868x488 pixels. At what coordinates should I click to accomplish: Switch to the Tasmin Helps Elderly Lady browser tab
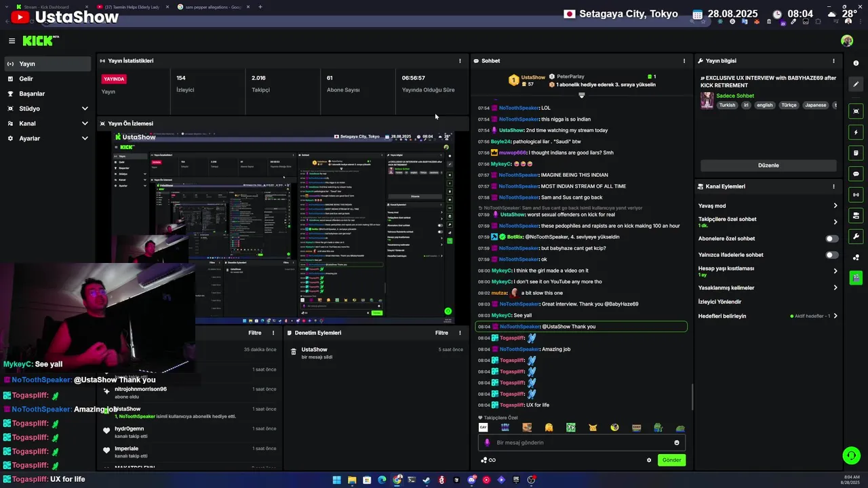(x=134, y=7)
